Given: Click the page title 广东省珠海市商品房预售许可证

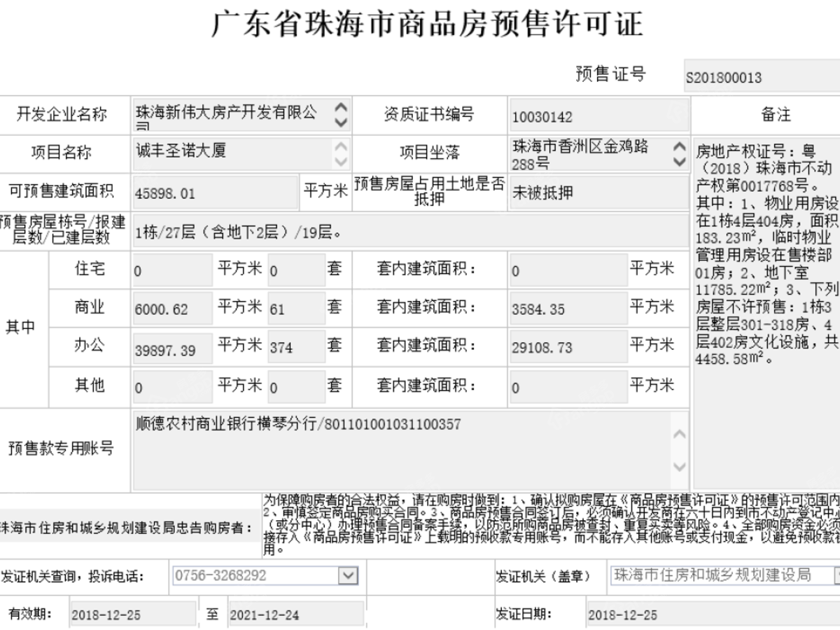Looking at the screenshot, I should 426,24.
